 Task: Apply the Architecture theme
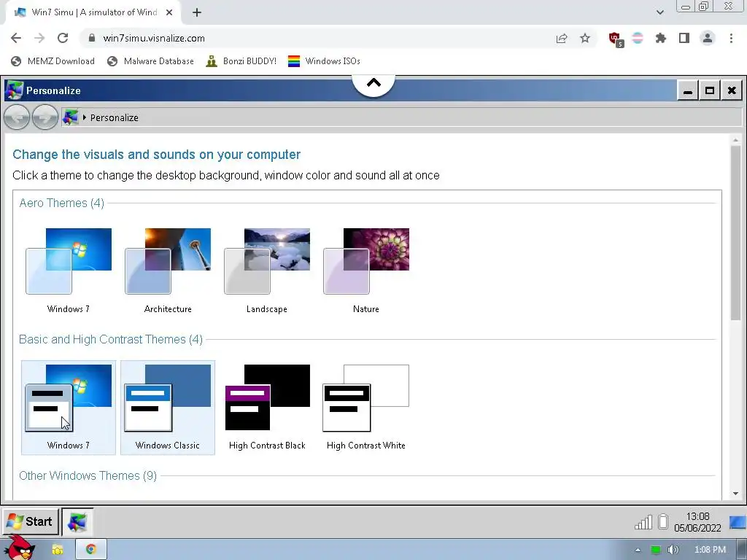click(x=168, y=261)
